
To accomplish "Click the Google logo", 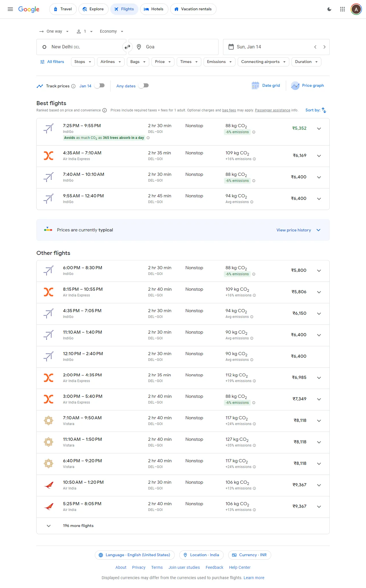I will (x=29, y=9).
